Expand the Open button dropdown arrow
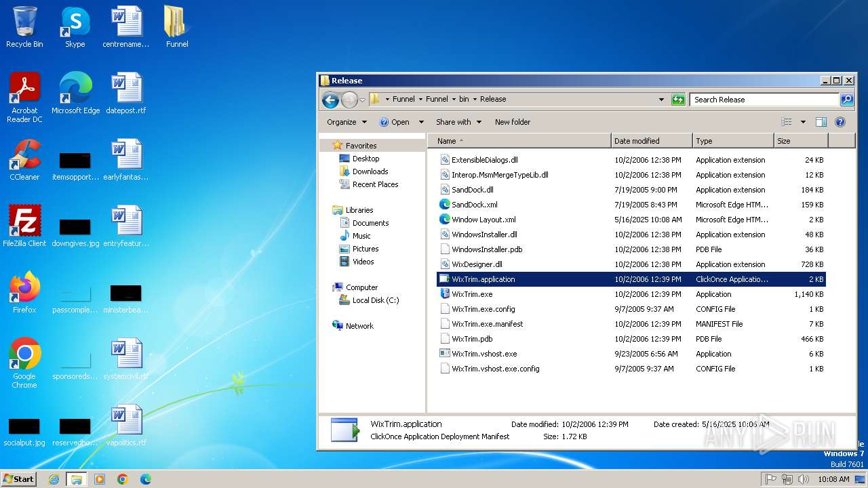This screenshot has width=868, height=488. (421, 122)
